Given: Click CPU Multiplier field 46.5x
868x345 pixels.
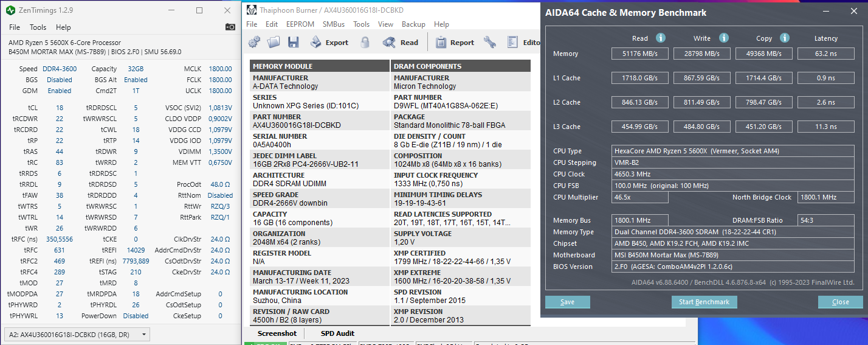Looking at the screenshot, I should tap(640, 197).
